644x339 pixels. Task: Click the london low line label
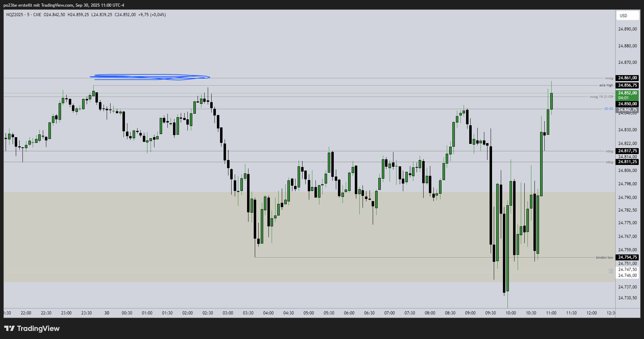pyautogui.click(x=604, y=258)
